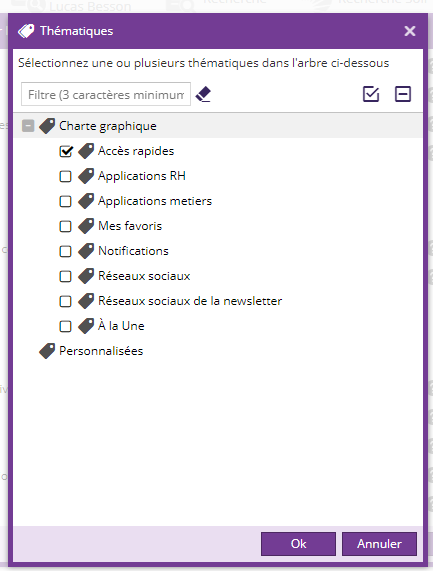
Task: Focus the Filtre text input field
Action: click(106, 94)
